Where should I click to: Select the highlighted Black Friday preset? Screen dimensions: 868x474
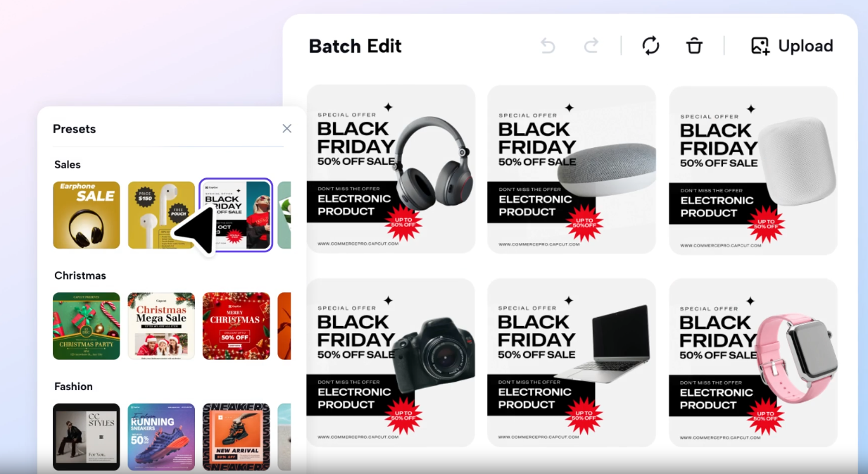pos(236,215)
